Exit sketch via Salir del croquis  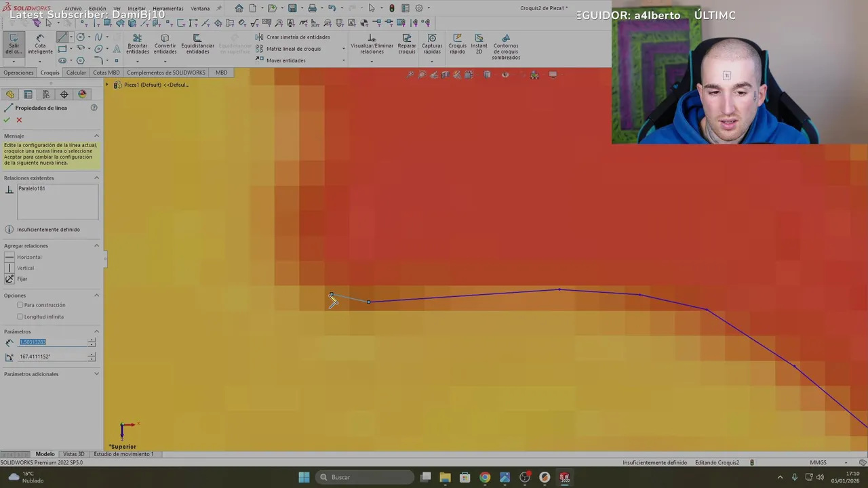[x=14, y=44]
